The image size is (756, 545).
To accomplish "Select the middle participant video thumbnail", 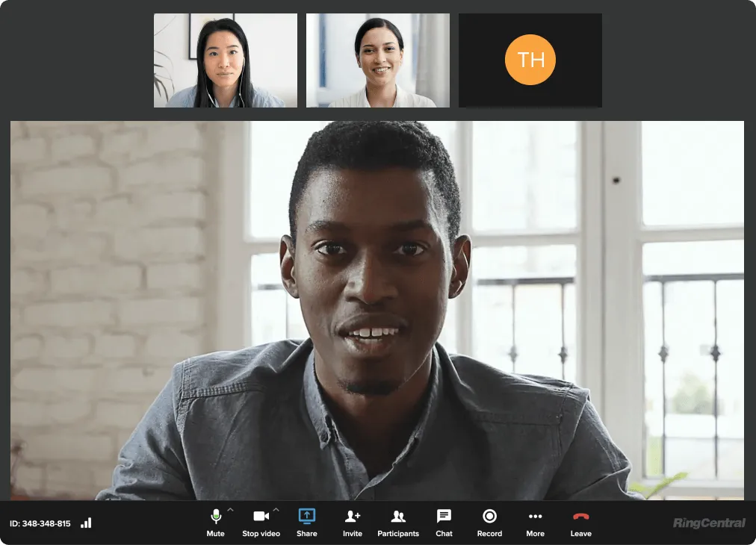I will (x=377, y=60).
